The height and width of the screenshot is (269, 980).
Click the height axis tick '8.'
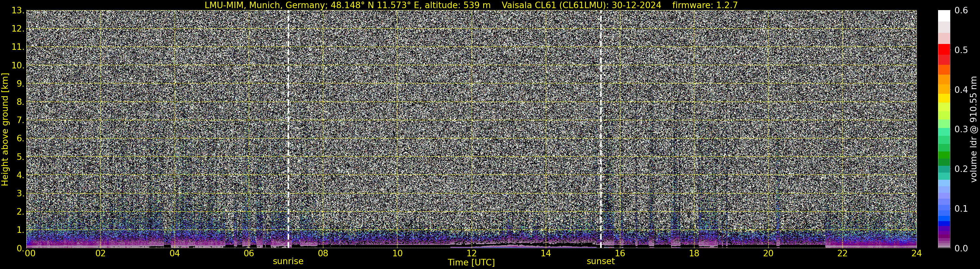pyautogui.click(x=20, y=102)
